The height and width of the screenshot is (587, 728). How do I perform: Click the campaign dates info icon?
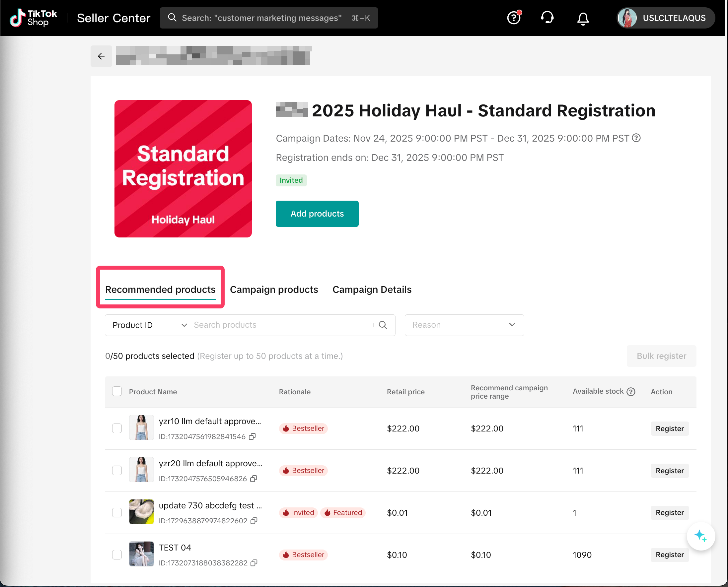pos(636,138)
